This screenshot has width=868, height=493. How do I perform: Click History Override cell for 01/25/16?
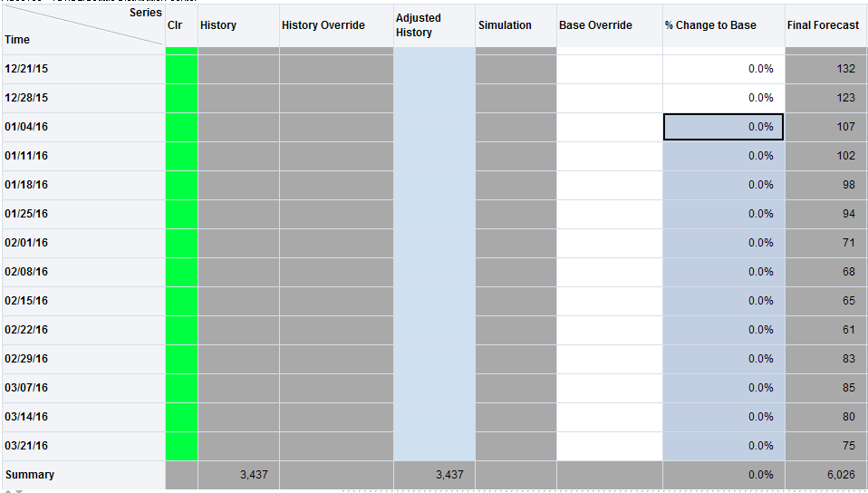click(x=336, y=214)
